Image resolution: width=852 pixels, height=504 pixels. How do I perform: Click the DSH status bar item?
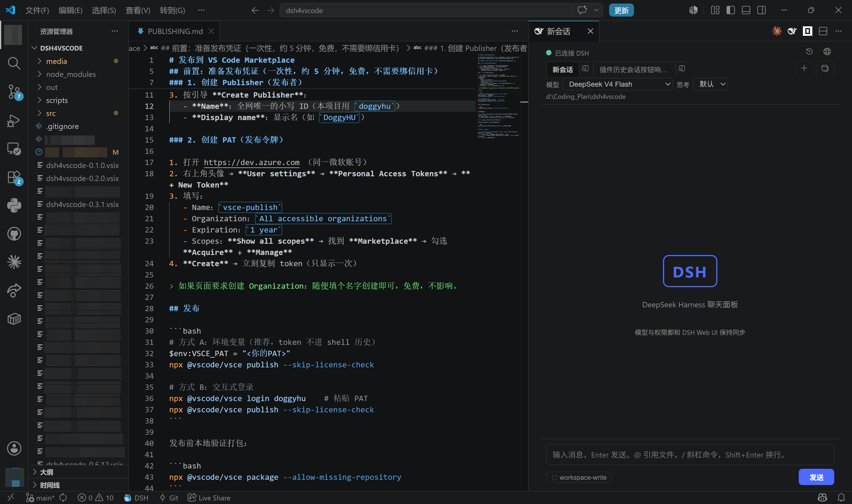point(136,497)
